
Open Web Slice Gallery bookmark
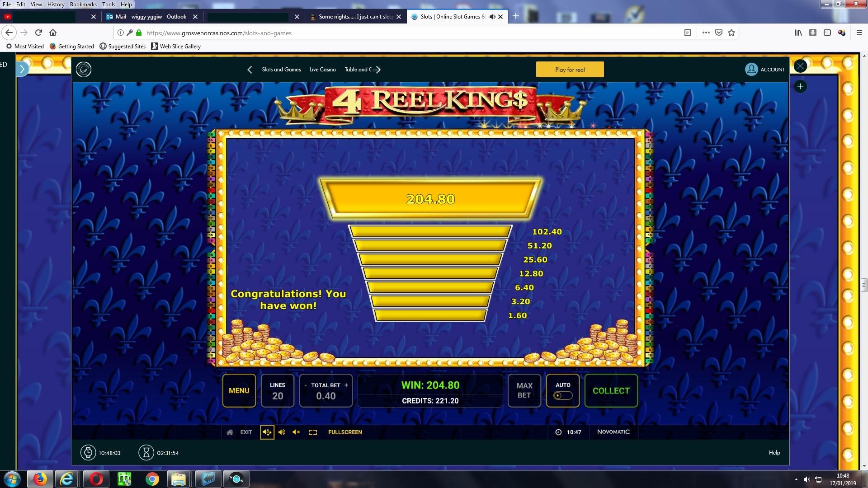coord(176,46)
